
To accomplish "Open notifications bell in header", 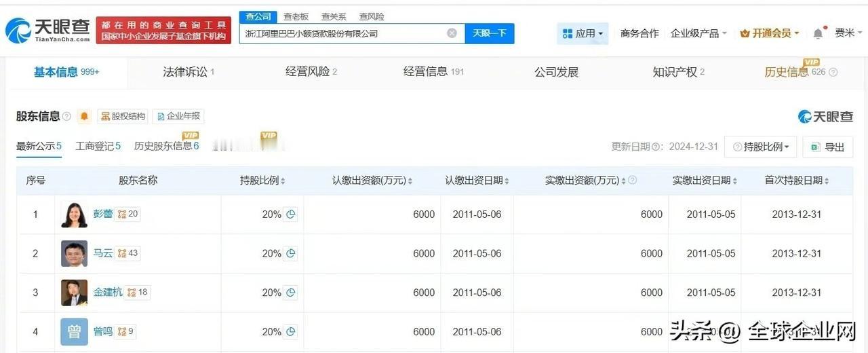I will coord(818,33).
